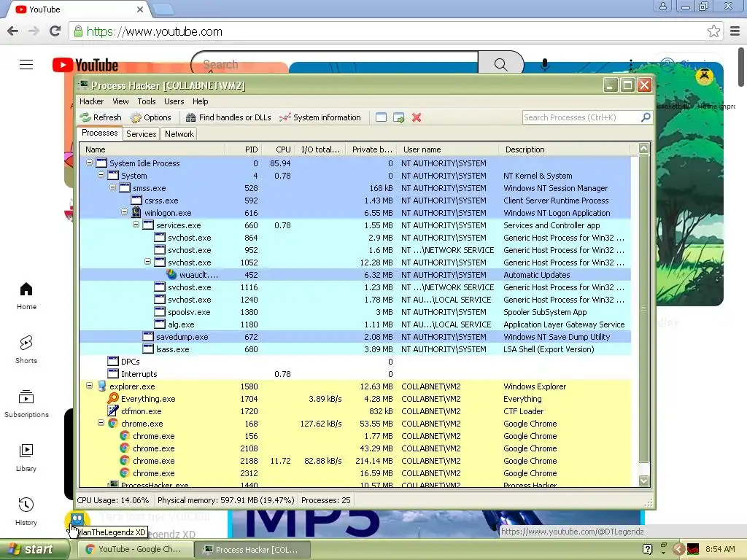This screenshot has height=560, width=747.
Task: Open History in the YouTube sidebar
Action: [26, 511]
